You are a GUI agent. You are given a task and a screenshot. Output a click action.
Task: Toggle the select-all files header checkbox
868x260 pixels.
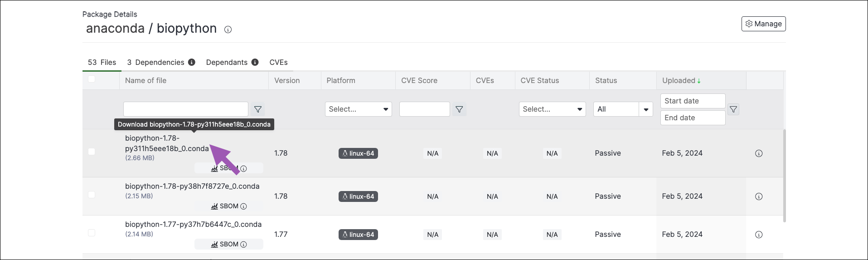[x=92, y=79]
